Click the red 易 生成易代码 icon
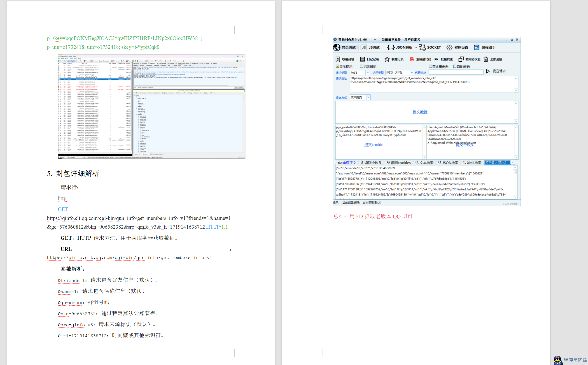Viewport: 588px width, 365px height. point(412,59)
